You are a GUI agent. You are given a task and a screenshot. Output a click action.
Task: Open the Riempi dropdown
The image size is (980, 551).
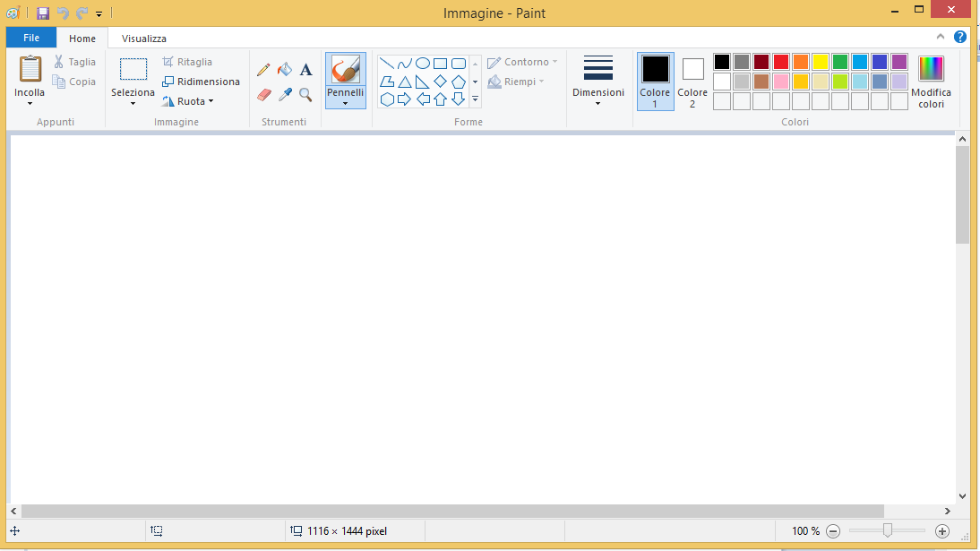pyautogui.click(x=516, y=82)
